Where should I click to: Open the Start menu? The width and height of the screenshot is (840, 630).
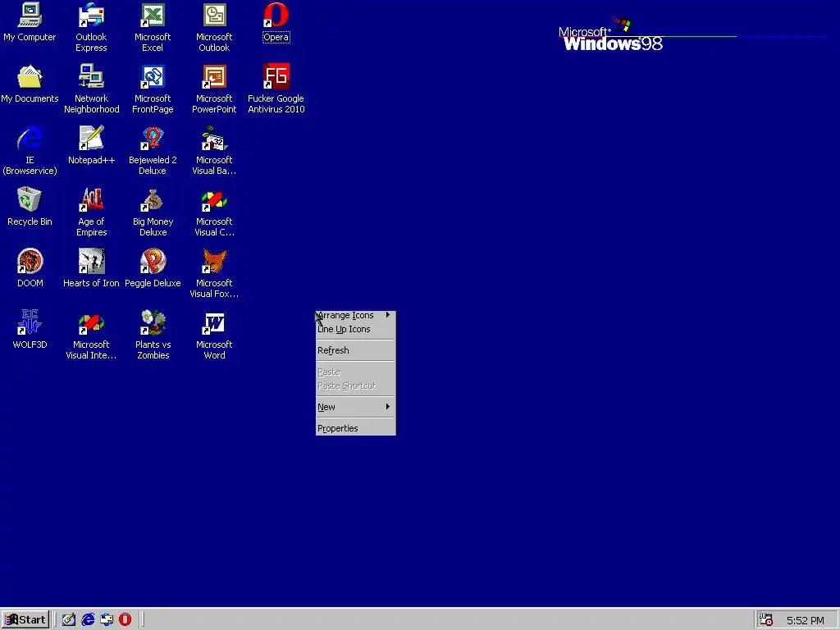[25, 620]
